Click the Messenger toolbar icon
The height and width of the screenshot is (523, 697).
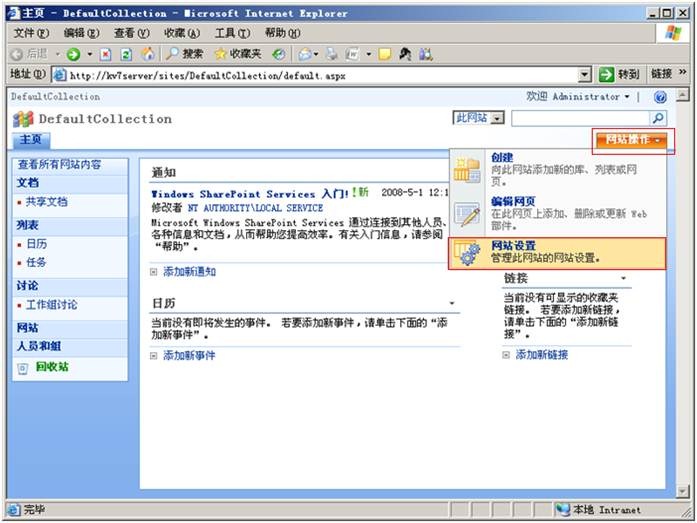[425, 54]
